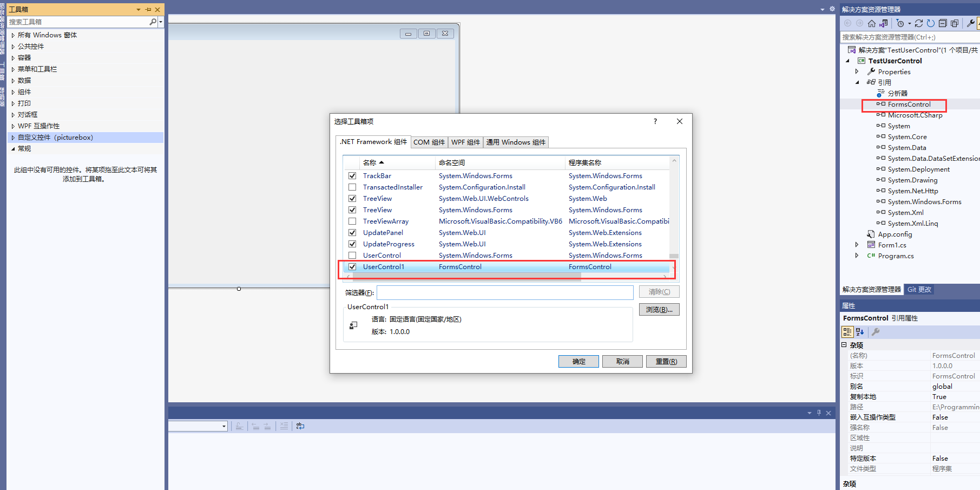The image size is (980, 490).
Task: Click Sync with Active Document icon
Action: pos(883,23)
